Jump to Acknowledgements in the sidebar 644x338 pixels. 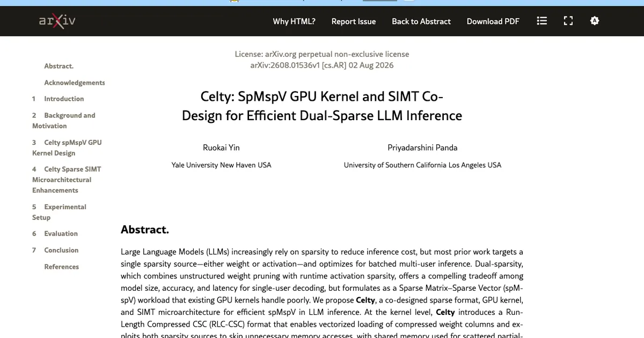click(x=75, y=83)
